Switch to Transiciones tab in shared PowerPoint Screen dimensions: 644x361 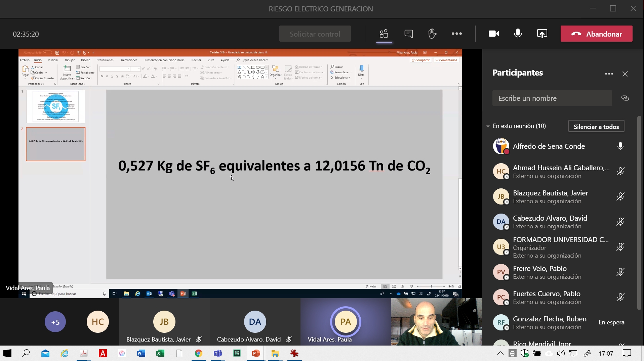[x=105, y=60]
